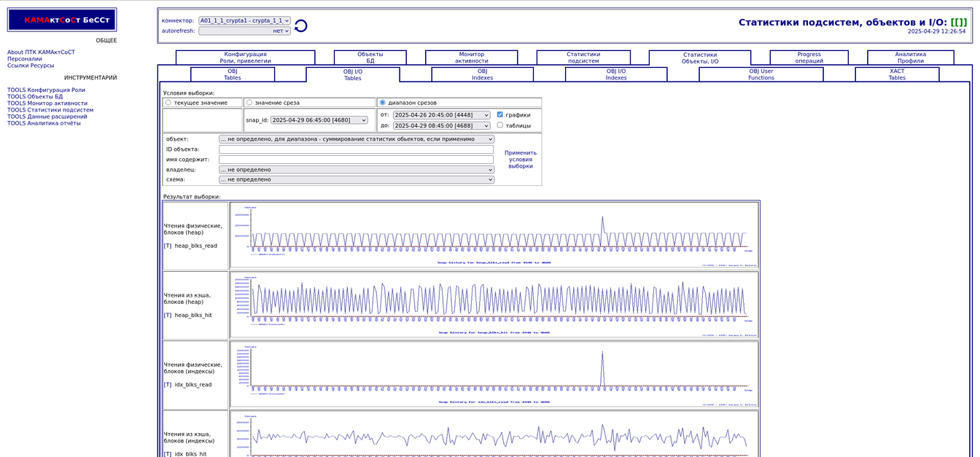The height and width of the screenshot is (457, 980).
Task: Switch to the 'Монитор активности' tab
Action: (471, 58)
